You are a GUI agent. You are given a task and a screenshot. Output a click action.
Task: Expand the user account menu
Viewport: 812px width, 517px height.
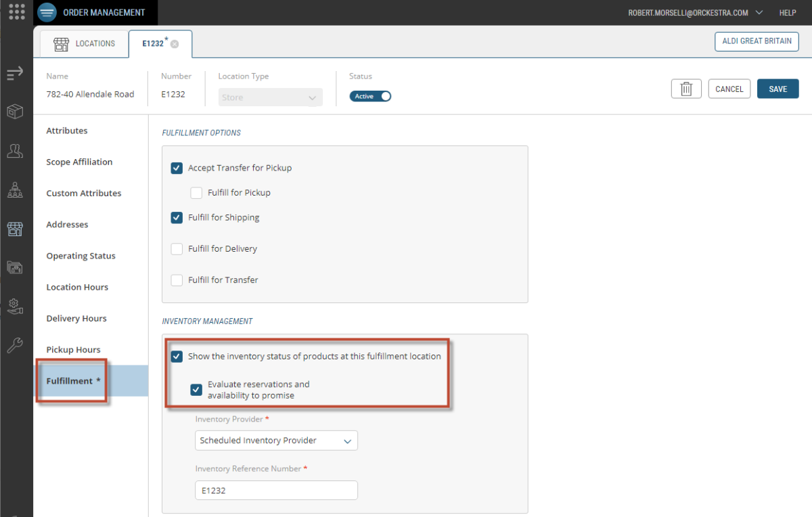(x=759, y=12)
